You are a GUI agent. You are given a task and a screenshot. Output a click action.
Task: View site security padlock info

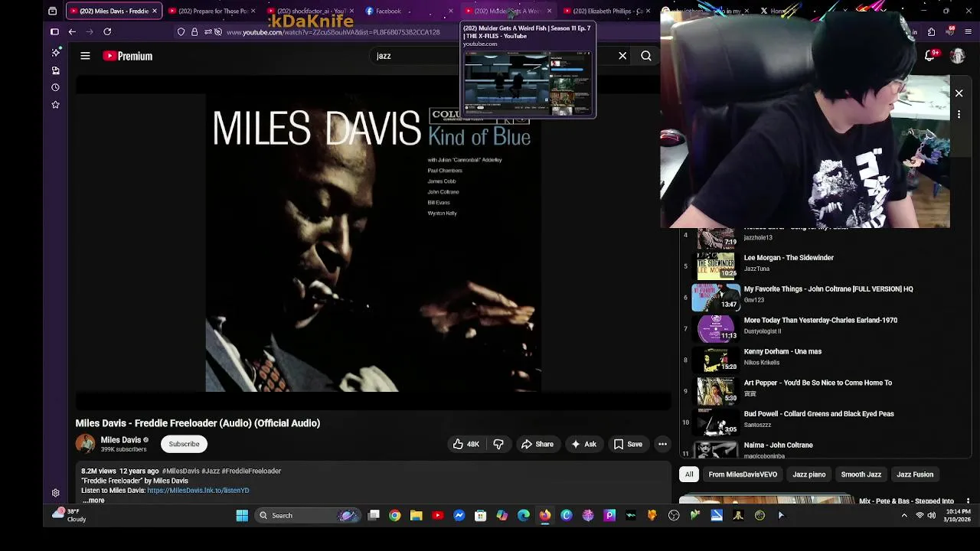(x=194, y=32)
